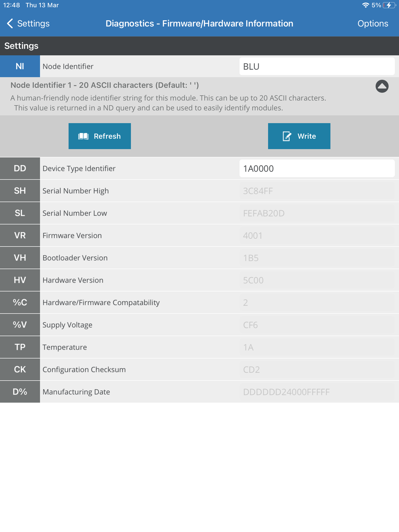
Task: Tap the Node Identifier text field
Action: coord(317,66)
